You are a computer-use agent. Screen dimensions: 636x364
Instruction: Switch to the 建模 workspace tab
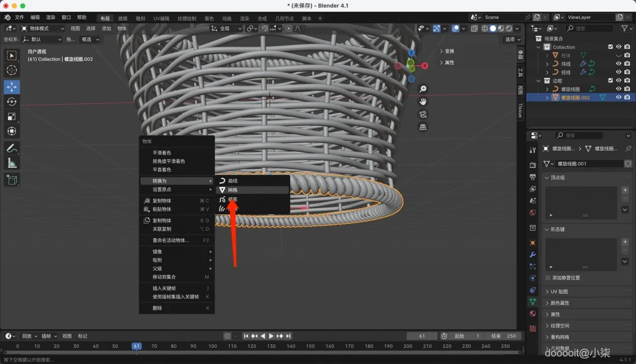[x=123, y=18]
